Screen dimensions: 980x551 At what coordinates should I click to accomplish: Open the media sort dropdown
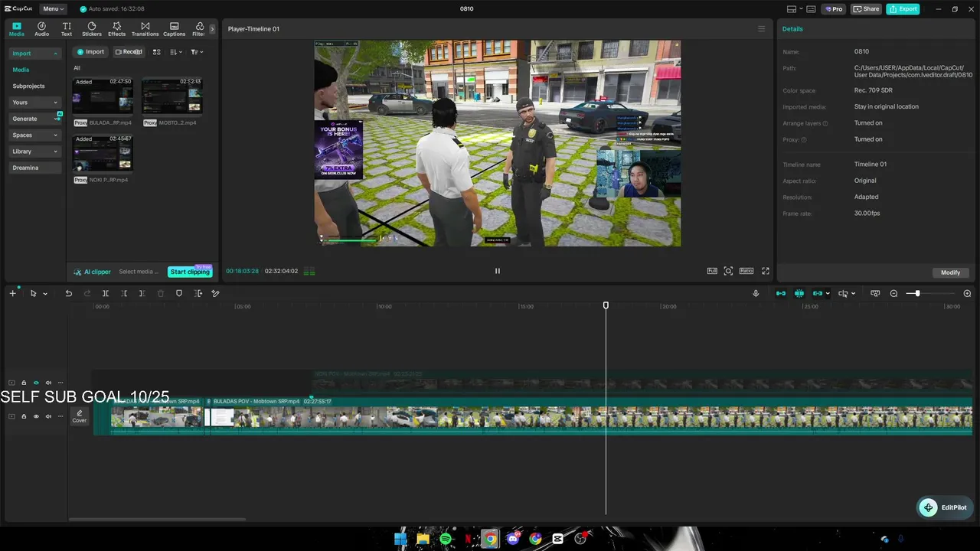pyautogui.click(x=176, y=52)
